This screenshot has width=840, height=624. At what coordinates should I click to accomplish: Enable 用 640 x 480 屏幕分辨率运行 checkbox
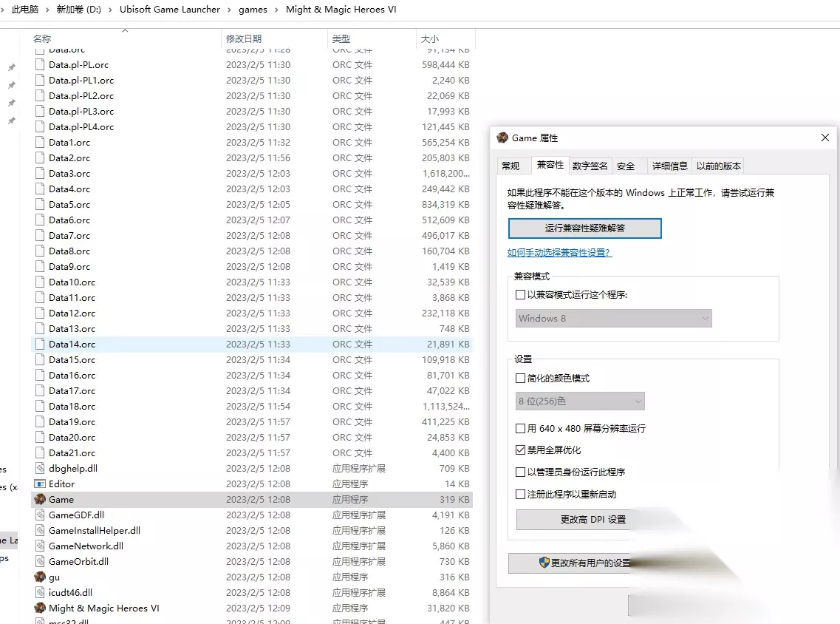click(x=520, y=428)
